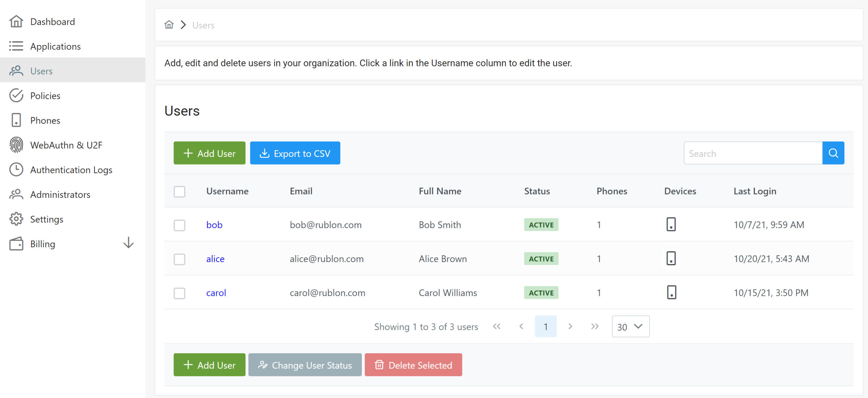Click bob's device phone icon

pos(671,225)
